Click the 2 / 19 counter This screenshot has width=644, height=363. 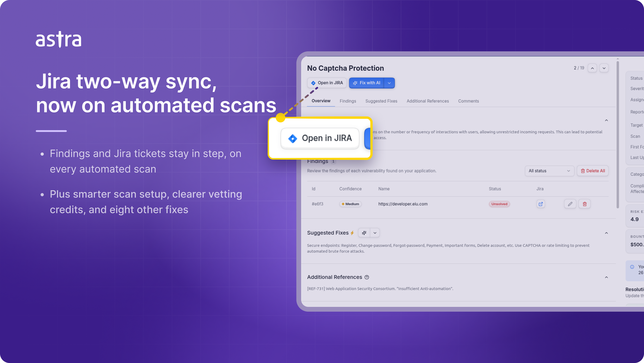click(579, 68)
